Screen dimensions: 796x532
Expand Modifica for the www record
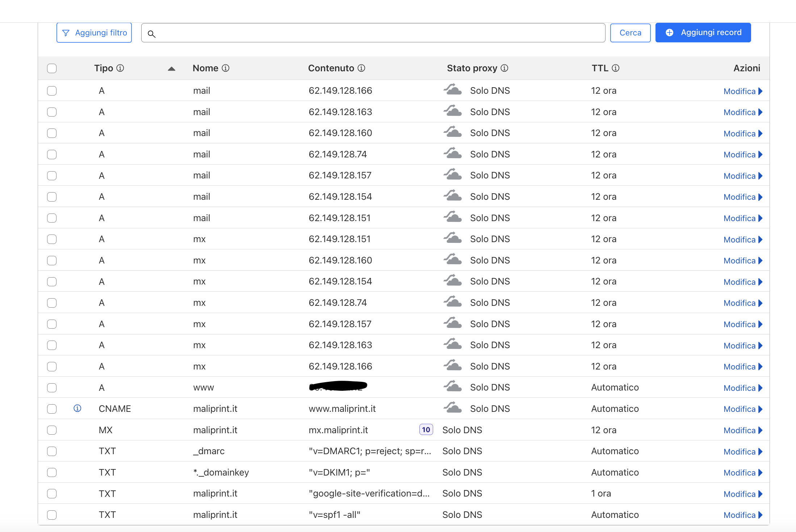[x=743, y=388]
